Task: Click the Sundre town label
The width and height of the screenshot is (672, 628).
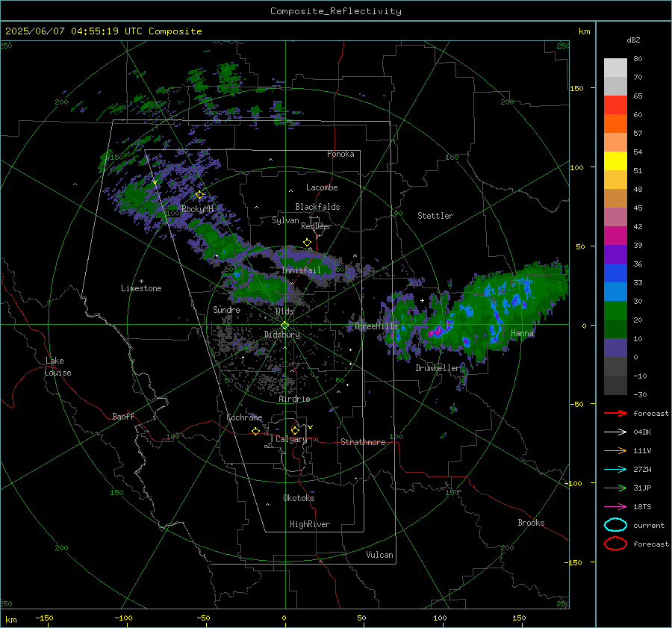Action: point(227,309)
